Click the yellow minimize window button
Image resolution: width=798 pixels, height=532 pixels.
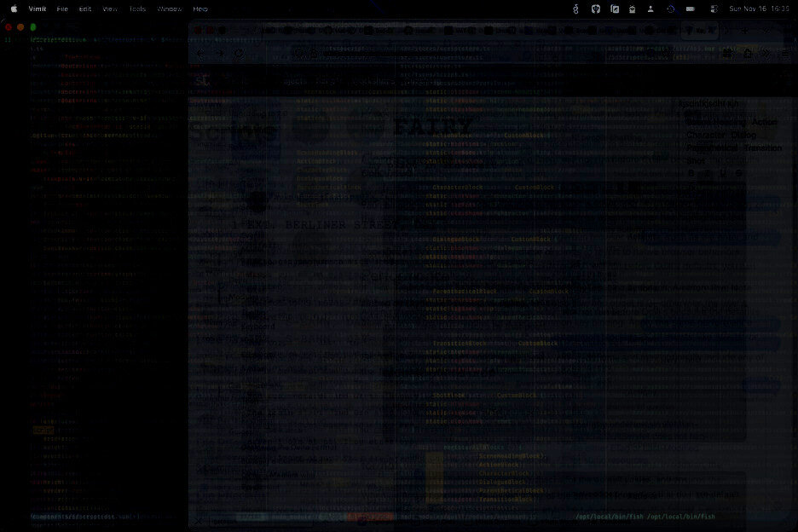coord(20,27)
